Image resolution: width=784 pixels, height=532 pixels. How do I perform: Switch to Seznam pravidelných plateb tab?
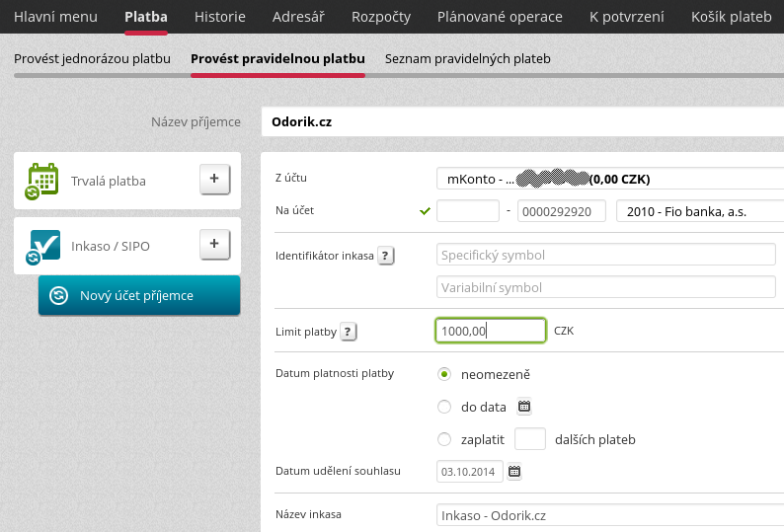coord(467,59)
